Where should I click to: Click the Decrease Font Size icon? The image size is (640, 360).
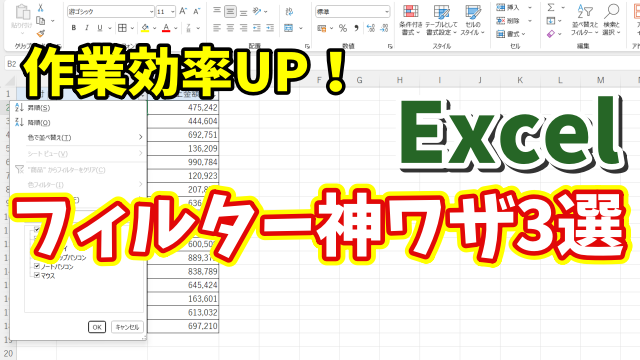(196, 11)
